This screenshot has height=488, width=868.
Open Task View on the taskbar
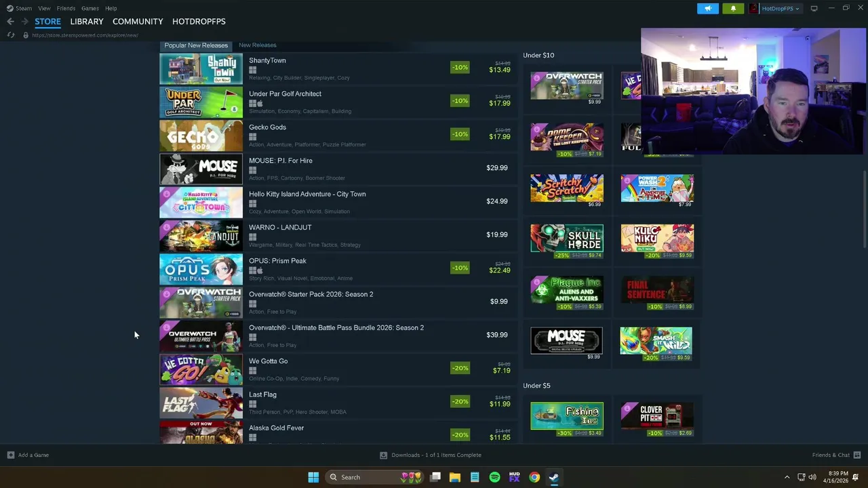click(435, 477)
